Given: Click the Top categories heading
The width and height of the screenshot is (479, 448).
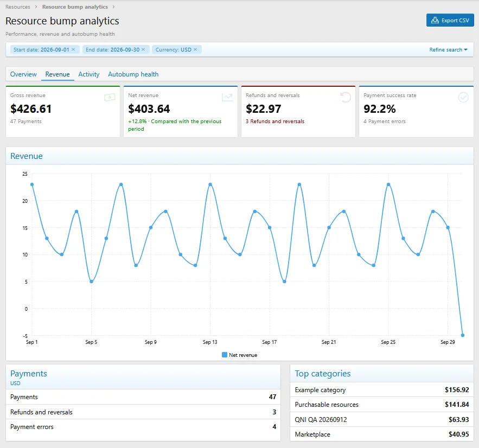Looking at the screenshot, I should [x=323, y=374].
